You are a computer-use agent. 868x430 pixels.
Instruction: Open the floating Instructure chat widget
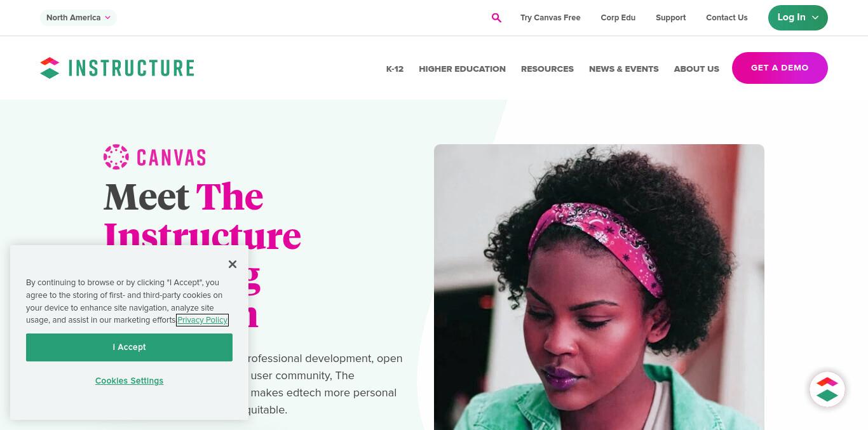click(827, 389)
